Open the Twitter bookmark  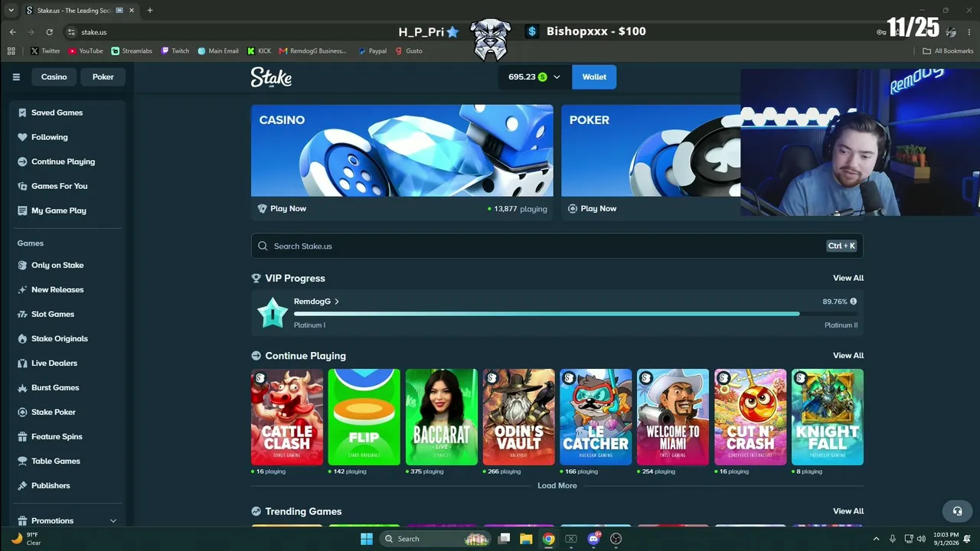click(x=45, y=51)
